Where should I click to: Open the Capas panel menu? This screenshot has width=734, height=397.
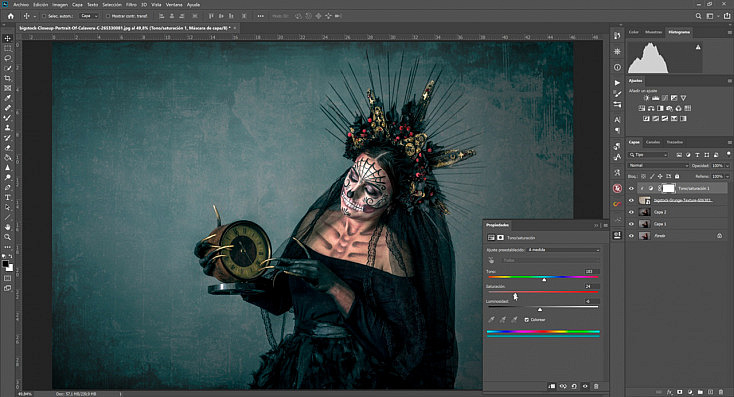coord(729,142)
